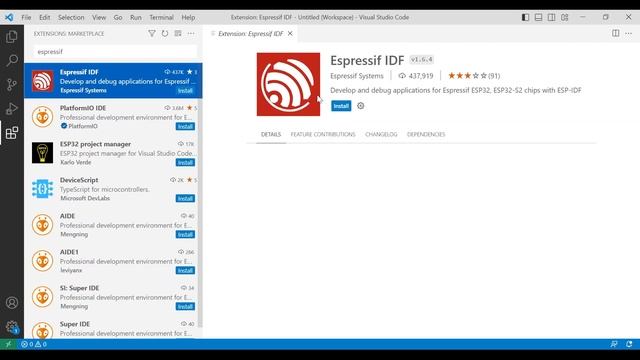Split the editor to the right
Screen dimensions: 640x360
(x=616, y=33)
